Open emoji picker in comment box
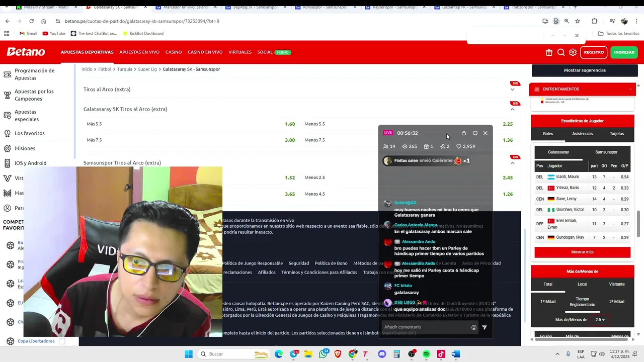 474,327
